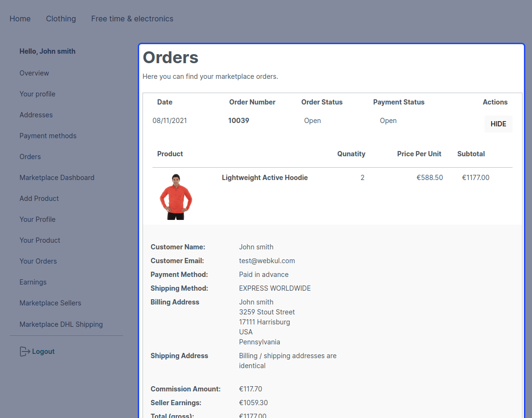Go to account Overview page
Image resolution: width=532 pixels, height=418 pixels.
pos(34,73)
